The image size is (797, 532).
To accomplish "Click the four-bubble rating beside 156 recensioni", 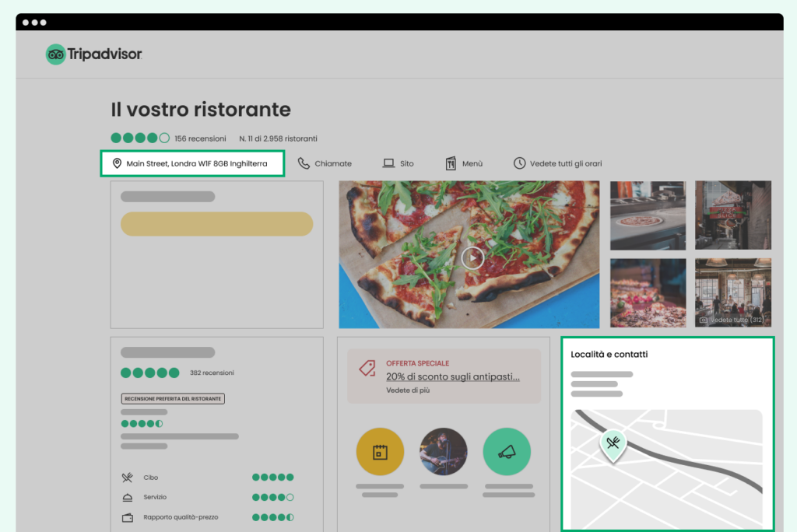I will pos(140,138).
